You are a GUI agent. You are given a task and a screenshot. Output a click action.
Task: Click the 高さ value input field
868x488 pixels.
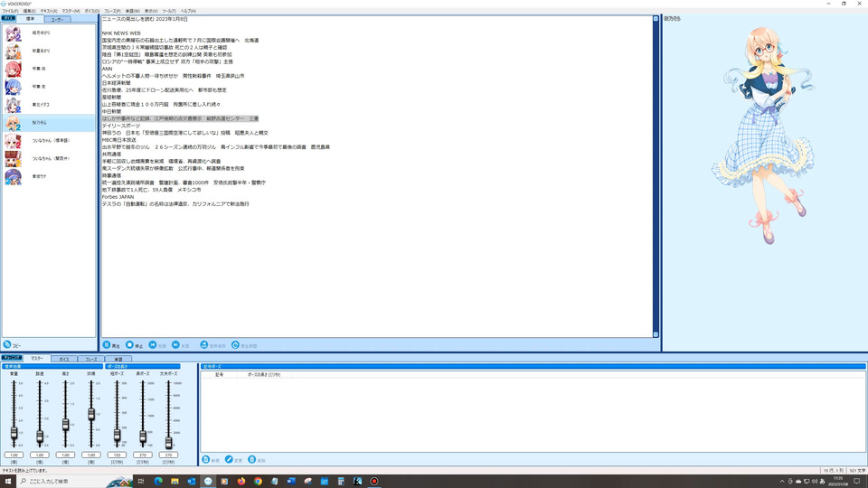(x=65, y=455)
